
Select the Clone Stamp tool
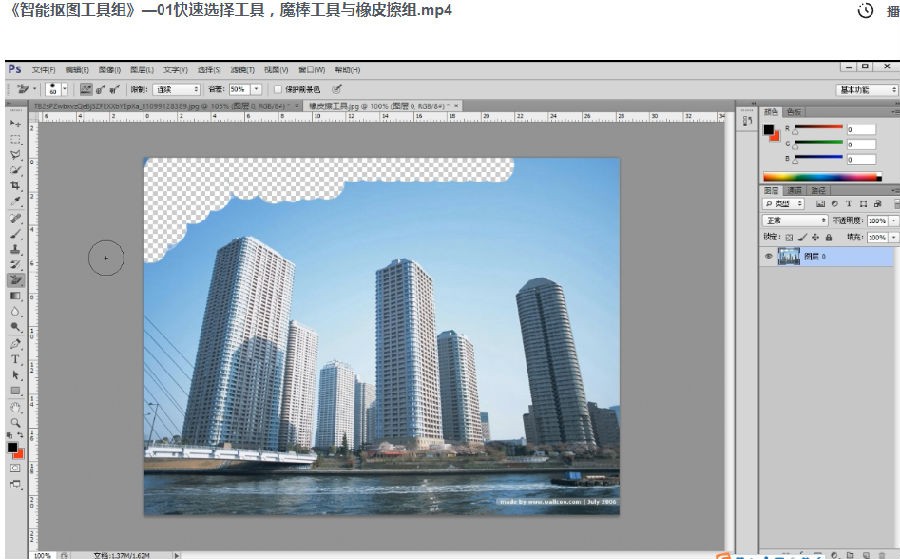click(x=15, y=249)
